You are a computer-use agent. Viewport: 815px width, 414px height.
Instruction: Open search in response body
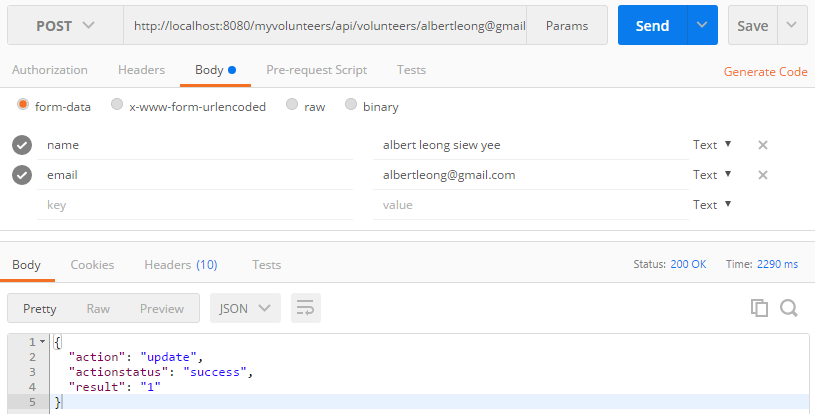coord(788,308)
